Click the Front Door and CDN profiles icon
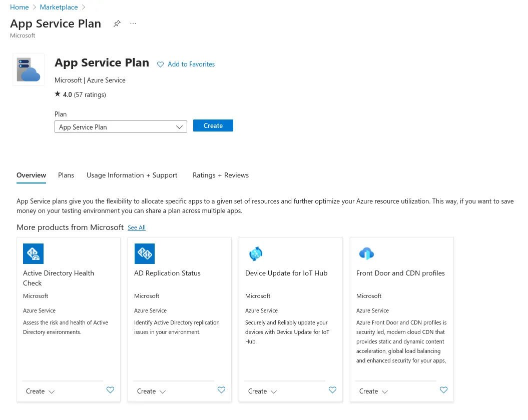Viewport: 528px width, 420px height. (x=366, y=253)
